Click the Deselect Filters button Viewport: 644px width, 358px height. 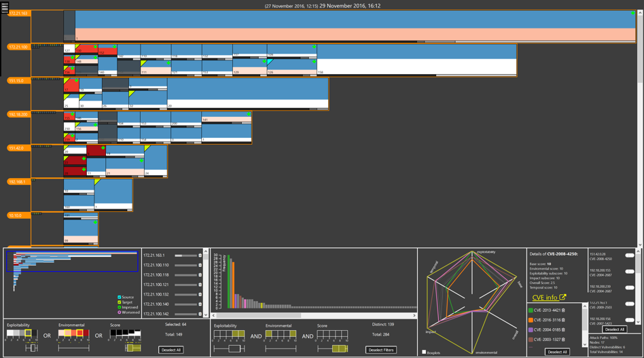point(381,351)
